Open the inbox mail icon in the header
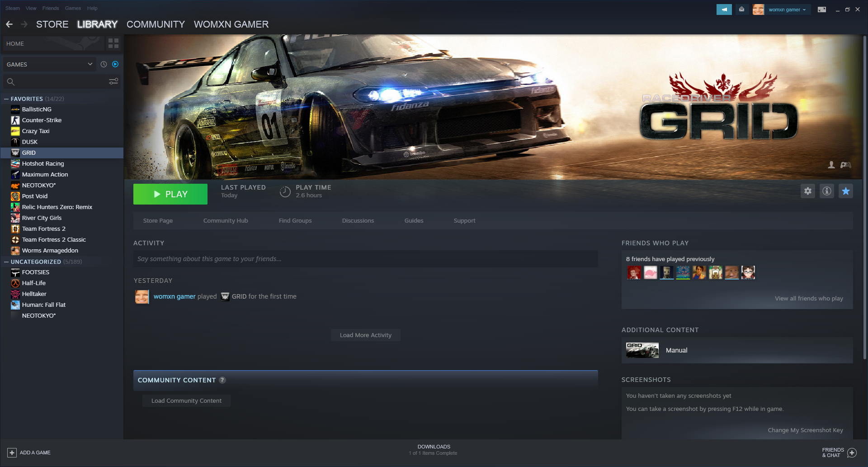This screenshot has width=868, height=467. 742,9
